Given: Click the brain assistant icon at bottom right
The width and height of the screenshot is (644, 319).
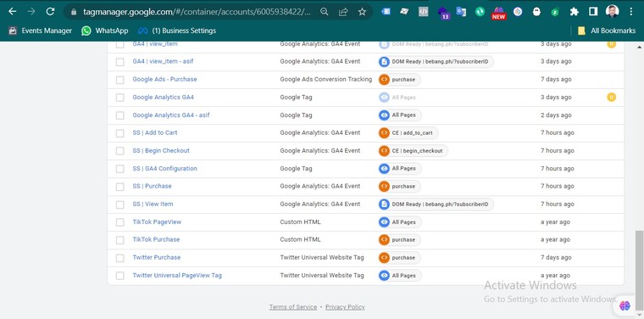Looking at the screenshot, I should tap(625, 305).
